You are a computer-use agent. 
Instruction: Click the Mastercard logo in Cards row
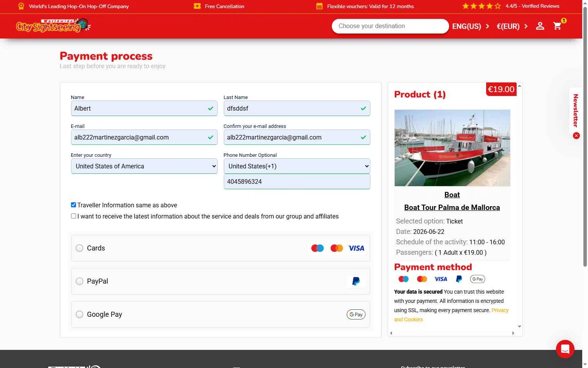click(x=337, y=248)
